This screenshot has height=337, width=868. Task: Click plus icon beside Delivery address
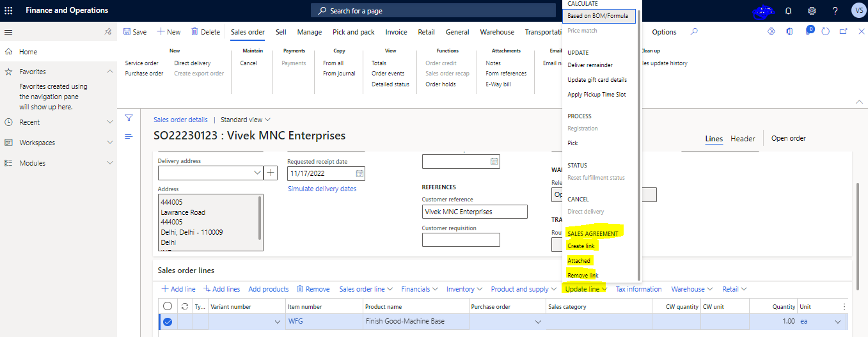tap(271, 173)
